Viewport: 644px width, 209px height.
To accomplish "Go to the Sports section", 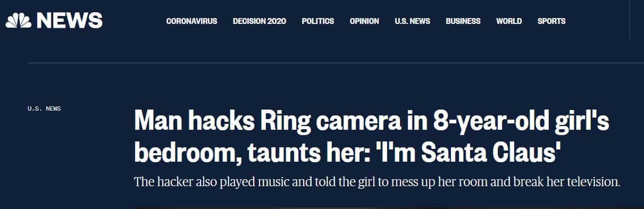I will coord(551,21).
